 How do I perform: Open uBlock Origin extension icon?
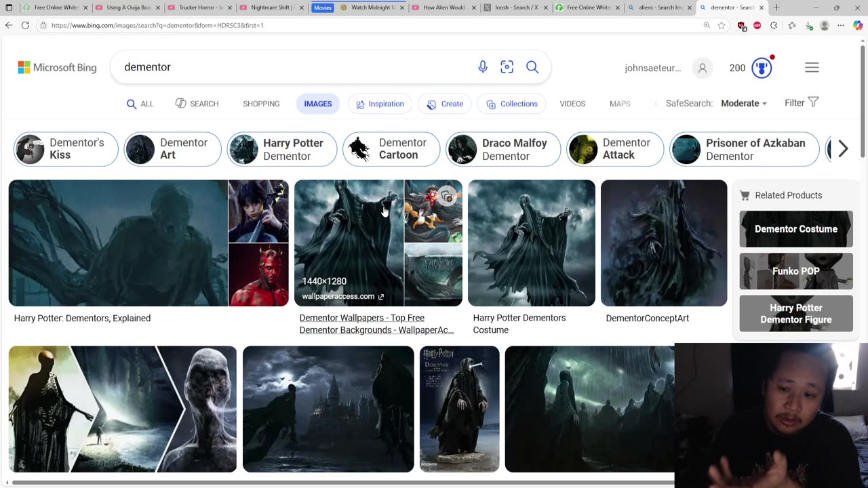tap(742, 26)
